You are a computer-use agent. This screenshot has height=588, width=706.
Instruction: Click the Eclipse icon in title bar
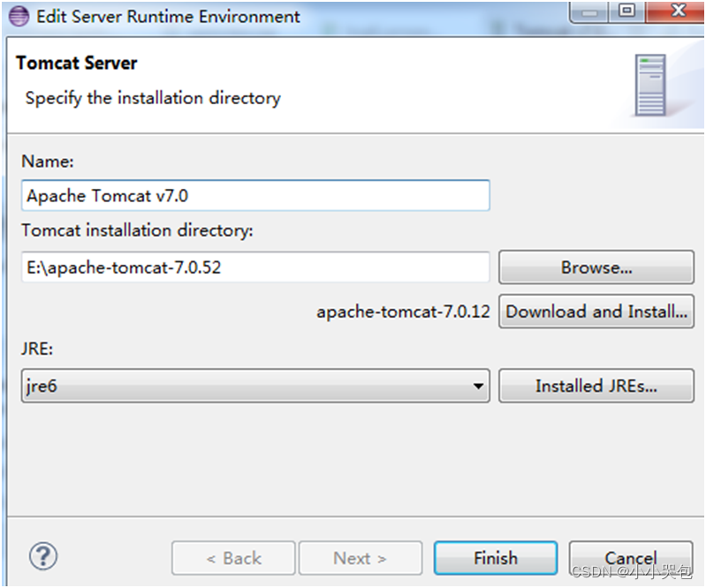click(19, 17)
